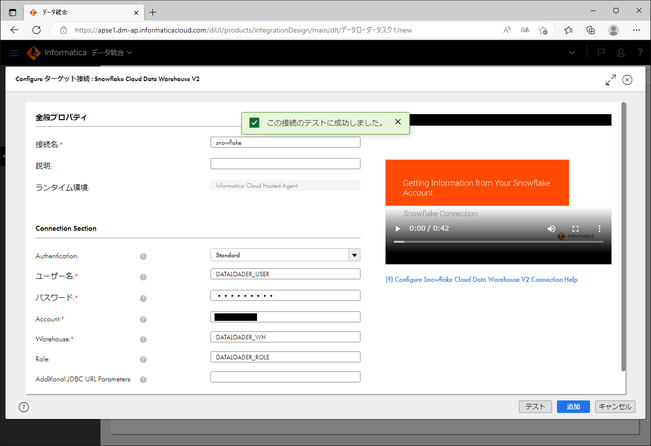
Task: Click the translate page icon
Action: [x=525, y=30]
